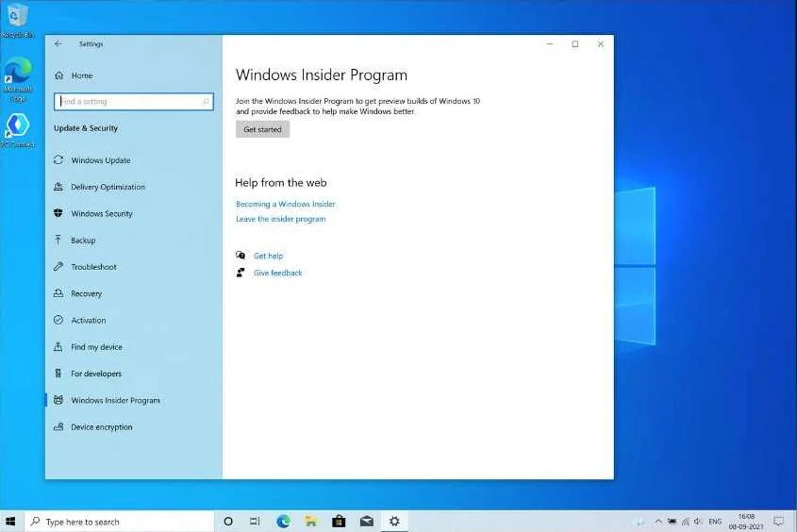Viewport: 797px width, 532px height.
Task: Open Cortana from the taskbar
Action: tap(228, 522)
